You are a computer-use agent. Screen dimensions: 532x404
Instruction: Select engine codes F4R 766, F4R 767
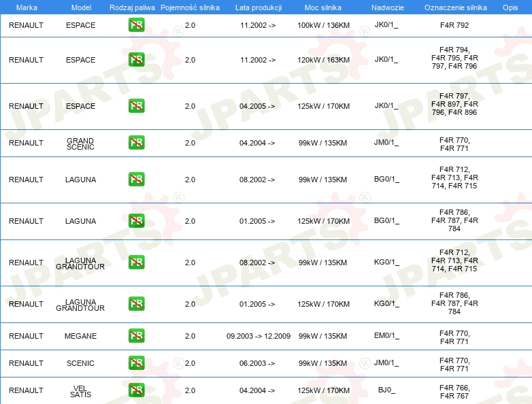(x=454, y=392)
